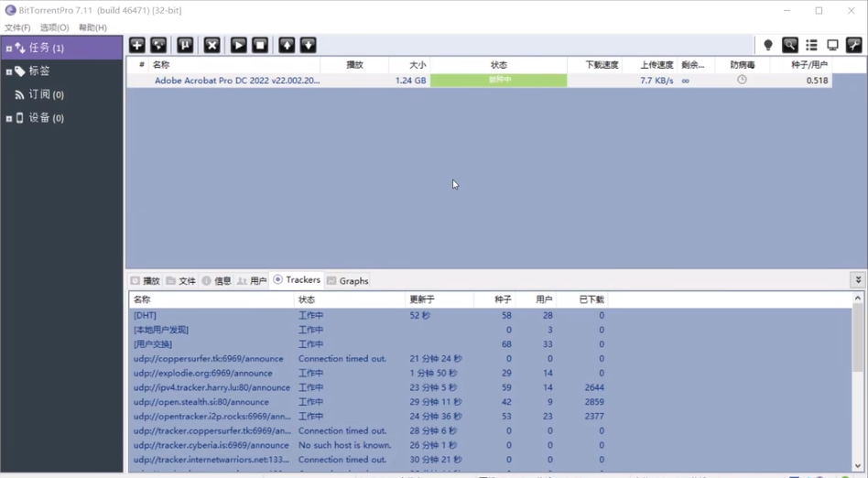Sort trackers by 已下载 column header
Screen dimensions: 868x478
[x=582, y=299]
